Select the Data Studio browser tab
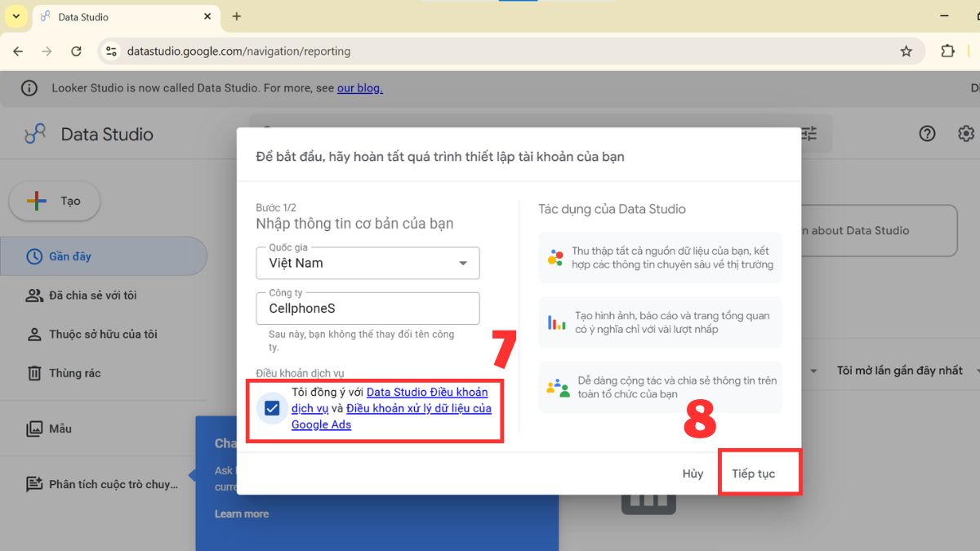Viewport: 980px width, 551px height. (126, 16)
